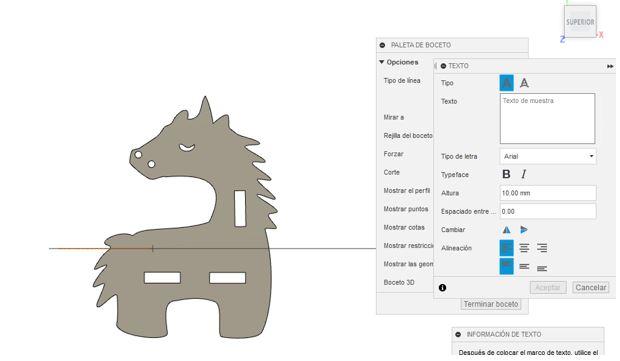
Task: Select Mostrar el perfil option
Action: (x=406, y=191)
